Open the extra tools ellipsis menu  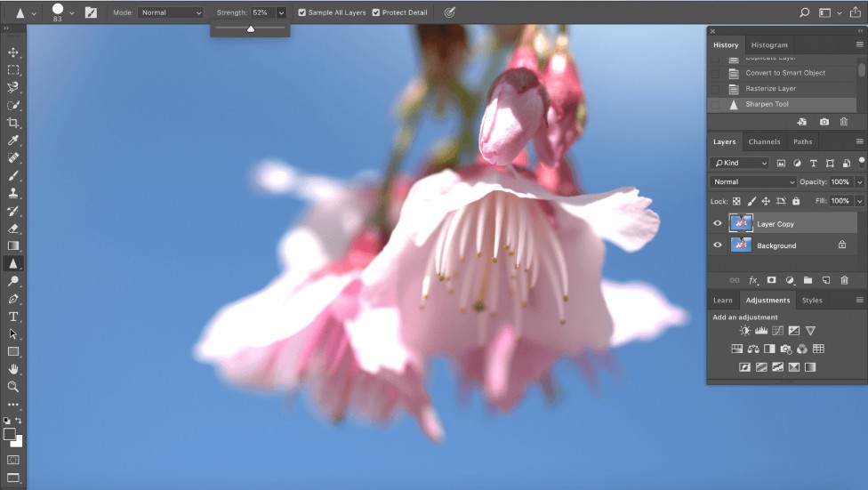click(13, 404)
